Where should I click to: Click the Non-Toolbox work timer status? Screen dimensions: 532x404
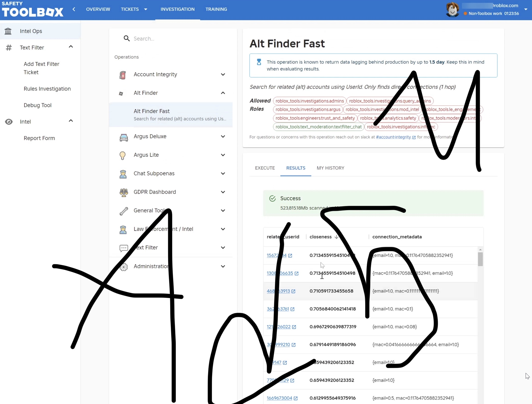[491, 14]
